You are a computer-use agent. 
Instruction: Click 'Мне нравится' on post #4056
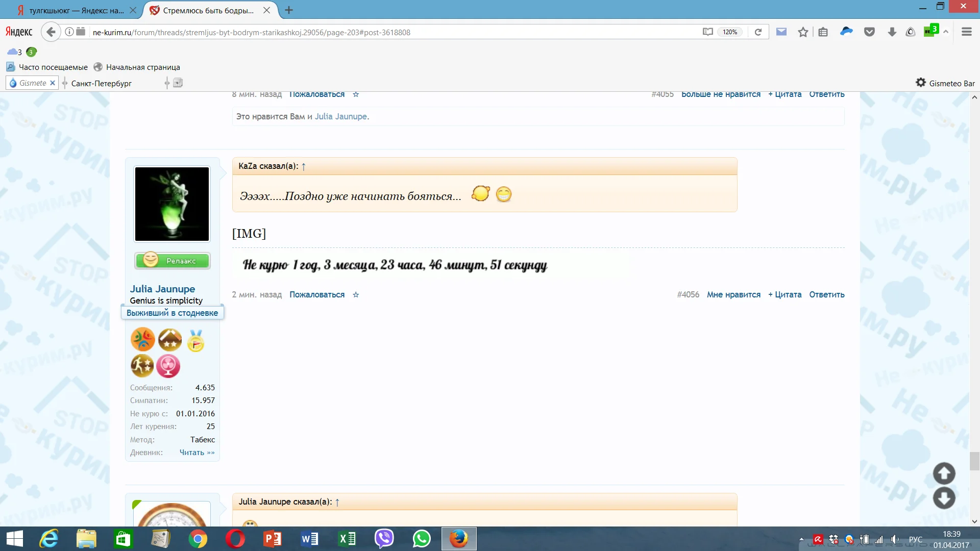(x=733, y=295)
